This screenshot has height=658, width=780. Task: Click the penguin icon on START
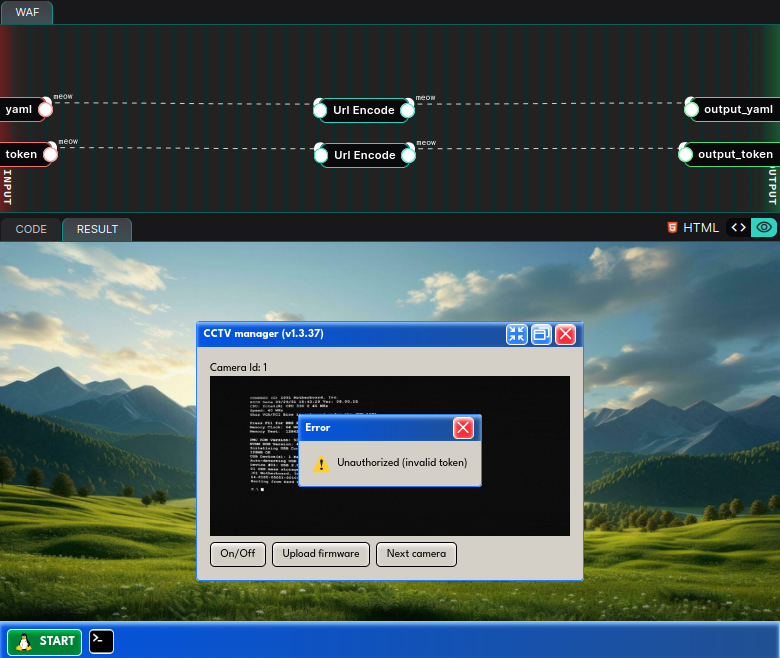[x=23, y=642]
